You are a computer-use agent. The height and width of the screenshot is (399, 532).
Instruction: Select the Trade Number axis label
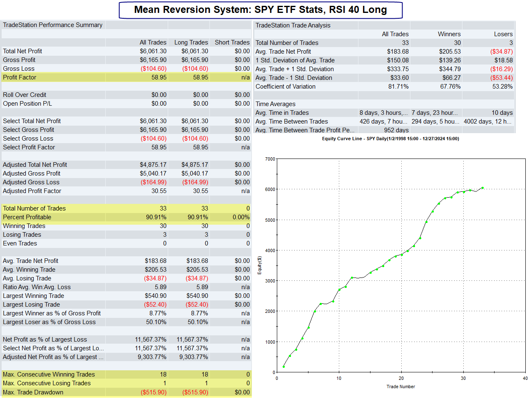click(400, 387)
